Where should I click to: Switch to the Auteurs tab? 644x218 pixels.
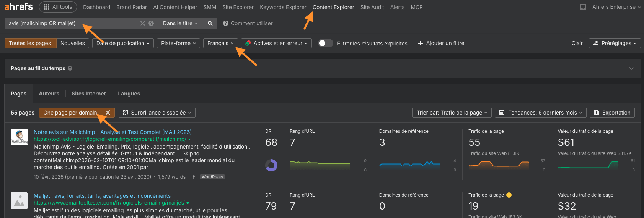(x=49, y=94)
